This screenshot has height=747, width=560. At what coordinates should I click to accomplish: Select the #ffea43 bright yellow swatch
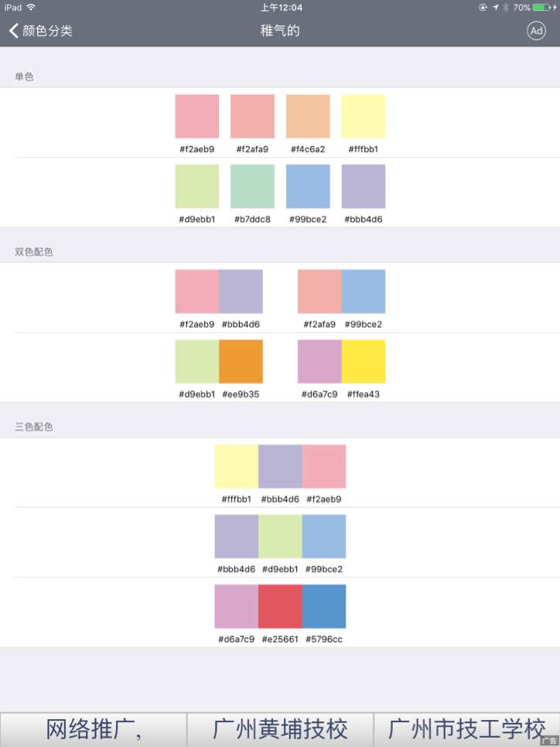[x=364, y=361]
